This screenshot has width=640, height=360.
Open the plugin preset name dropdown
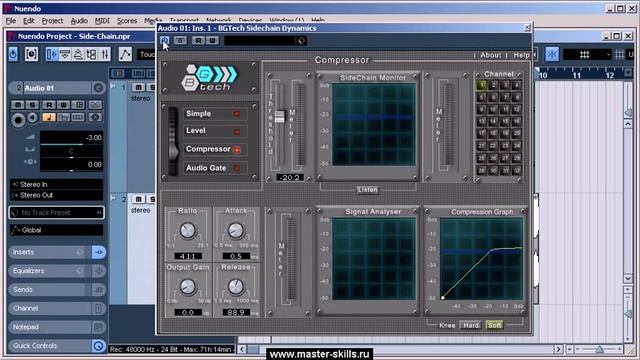coord(260,40)
